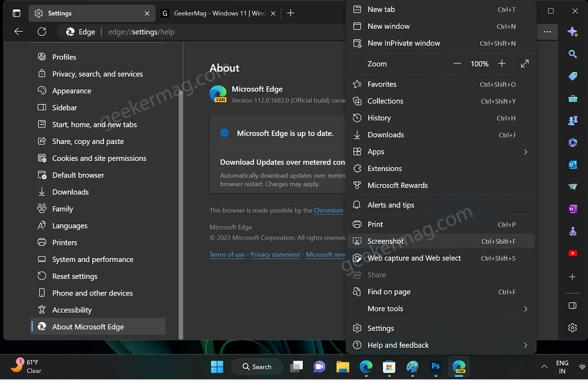Open the Privacy statement link
588x380 pixels.
pos(275,254)
